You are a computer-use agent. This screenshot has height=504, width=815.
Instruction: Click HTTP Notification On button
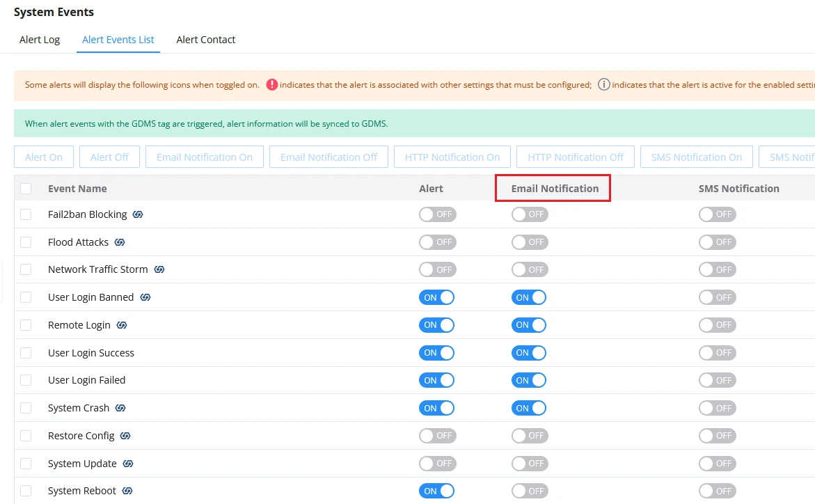coord(452,157)
